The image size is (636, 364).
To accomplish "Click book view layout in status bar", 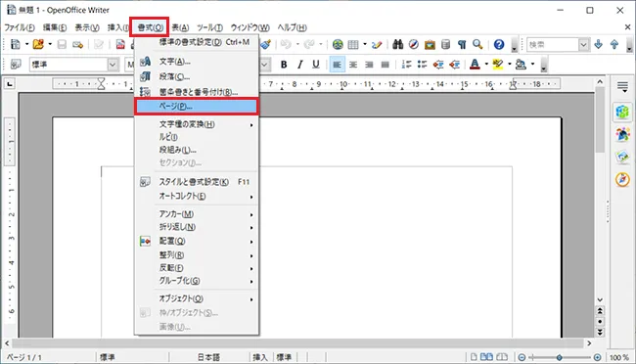I will pos(502,357).
